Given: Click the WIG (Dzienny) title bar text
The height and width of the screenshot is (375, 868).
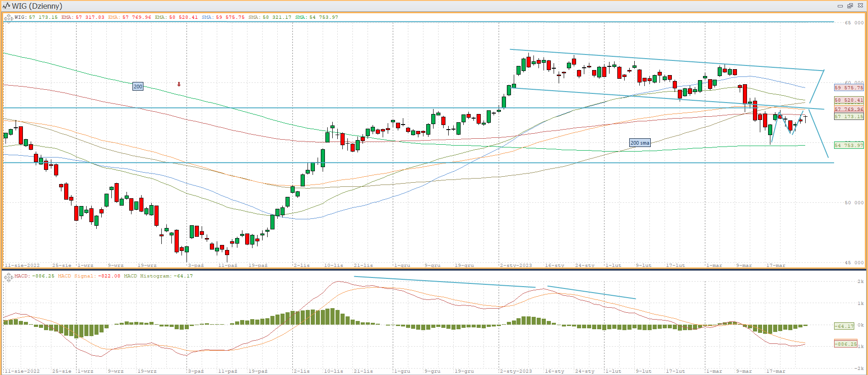Looking at the screenshot, I should pyautogui.click(x=37, y=6).
